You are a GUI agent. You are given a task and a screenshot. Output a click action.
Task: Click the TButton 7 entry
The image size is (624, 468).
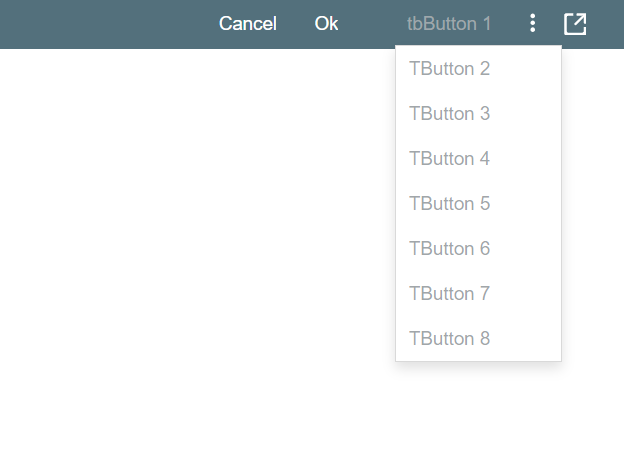pyautogui.click(x=449, y=294)
